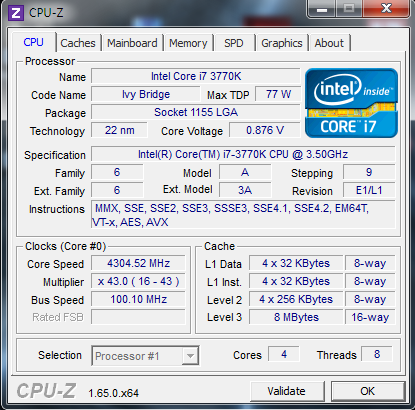The width and height of the screenshot is (415, 410).
Task: Expand the Processor #1 selection dropdown
Action: (x=190, y=356)
